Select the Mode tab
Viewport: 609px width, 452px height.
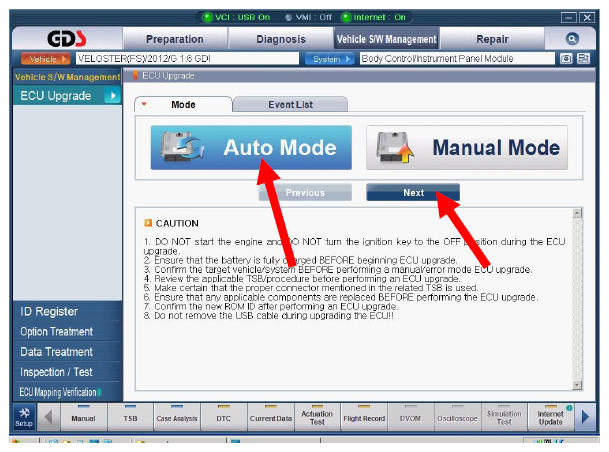(x=183, y=104)
